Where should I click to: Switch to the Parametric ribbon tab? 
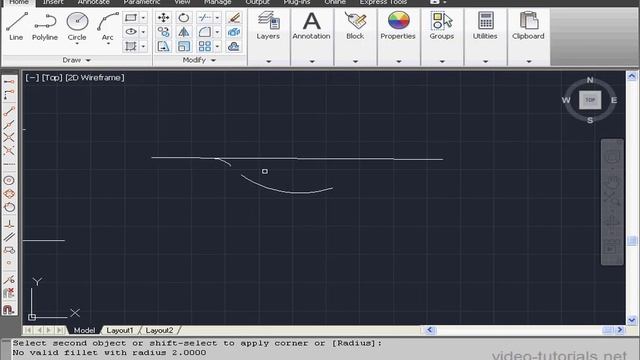pos(142,2)
